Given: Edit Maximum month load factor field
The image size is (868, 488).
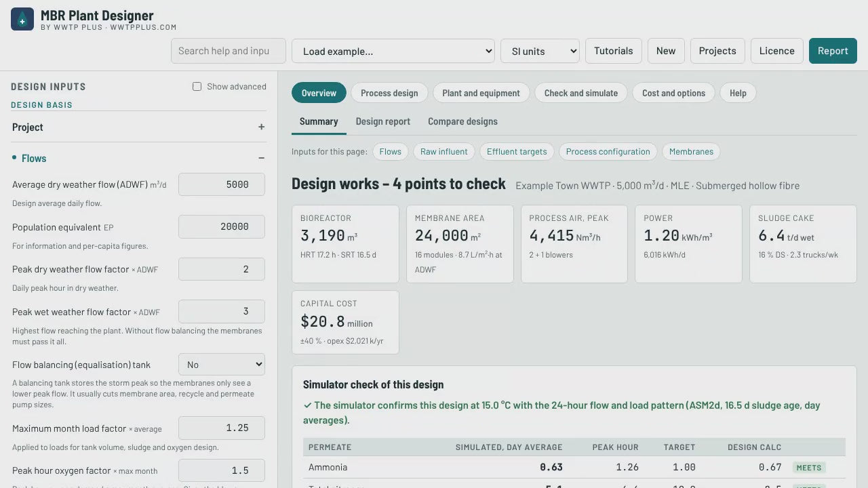Looking at the screenshot, I should coord(222,428).
